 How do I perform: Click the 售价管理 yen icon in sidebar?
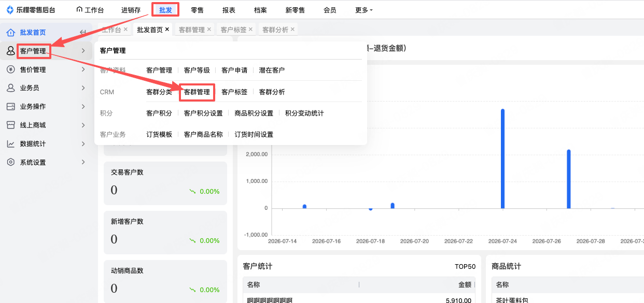10,69
